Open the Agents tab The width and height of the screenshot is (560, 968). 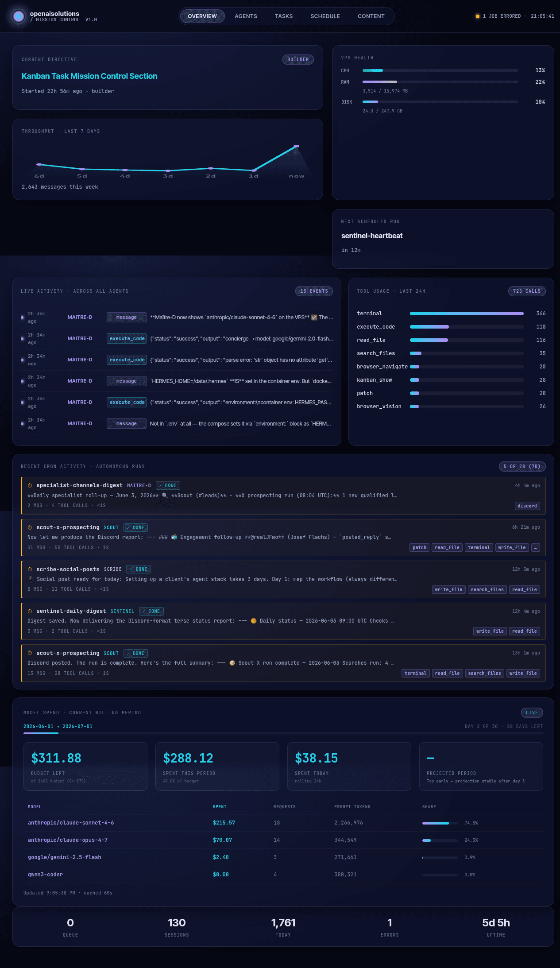246,16
